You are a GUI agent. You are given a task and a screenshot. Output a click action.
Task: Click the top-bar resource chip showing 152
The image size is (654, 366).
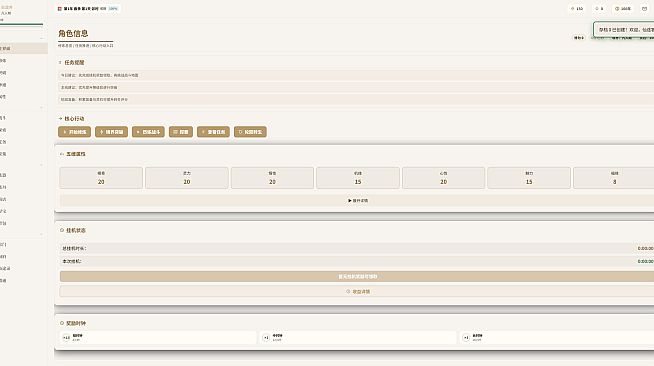pyautogui.click(x=577, y=8)
